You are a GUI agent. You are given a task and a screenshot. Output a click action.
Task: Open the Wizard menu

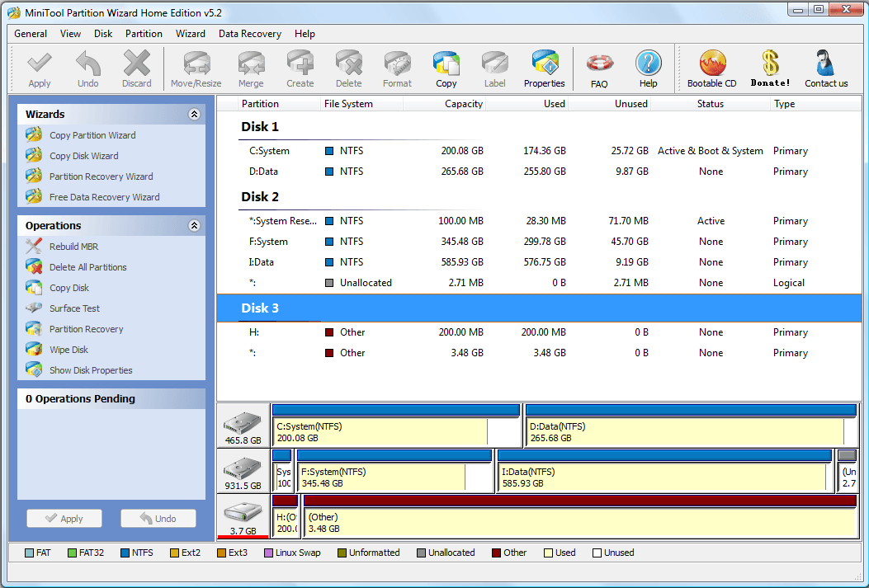(x=191, y=34)
